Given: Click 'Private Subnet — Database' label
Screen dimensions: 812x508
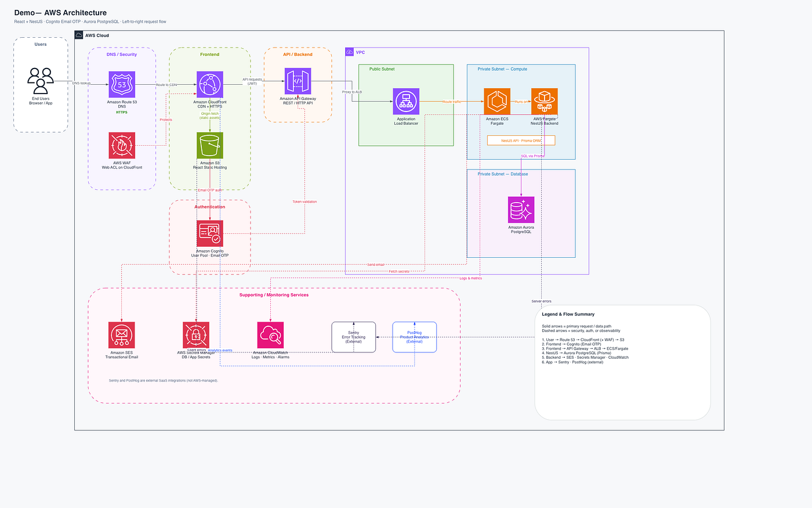Looking at the screenshot, I should coord(503,174).
